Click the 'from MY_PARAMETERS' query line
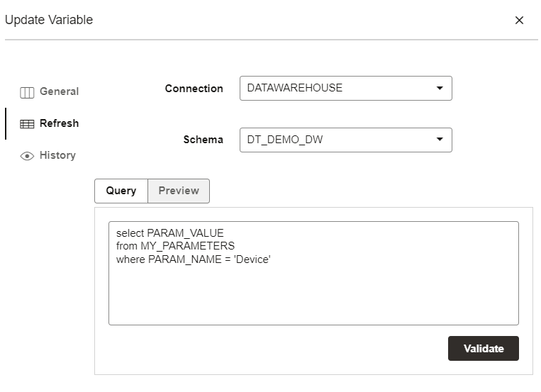Screen dimensions: 541x392 click(175, 246)
